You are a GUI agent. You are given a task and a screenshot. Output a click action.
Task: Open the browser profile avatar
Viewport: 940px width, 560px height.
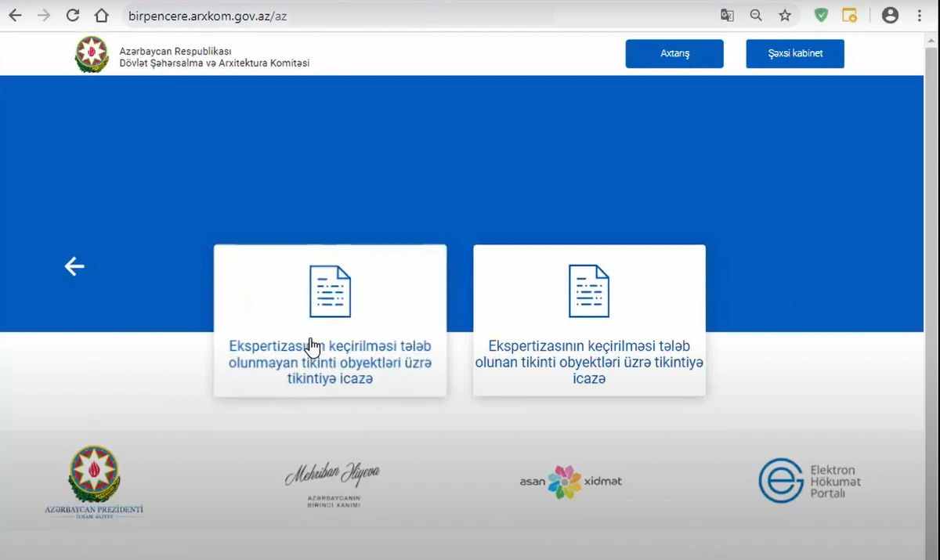point(890,15)
